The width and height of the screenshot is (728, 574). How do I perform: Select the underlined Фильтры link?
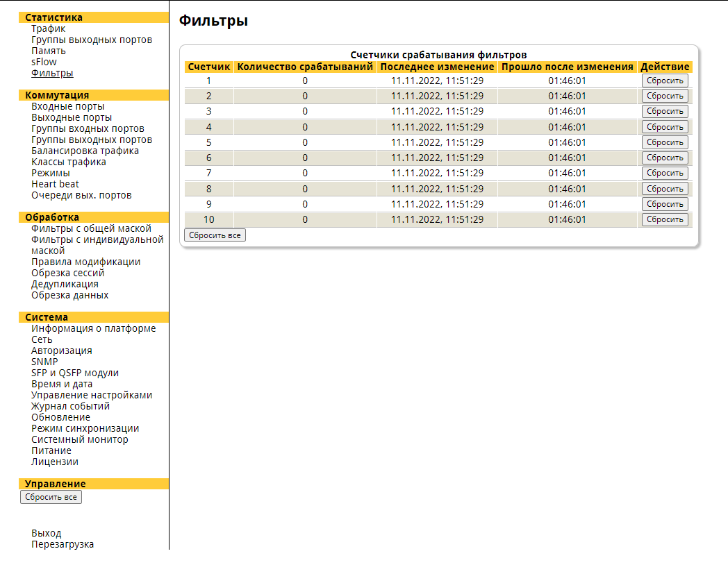click(x=52, y=74)
